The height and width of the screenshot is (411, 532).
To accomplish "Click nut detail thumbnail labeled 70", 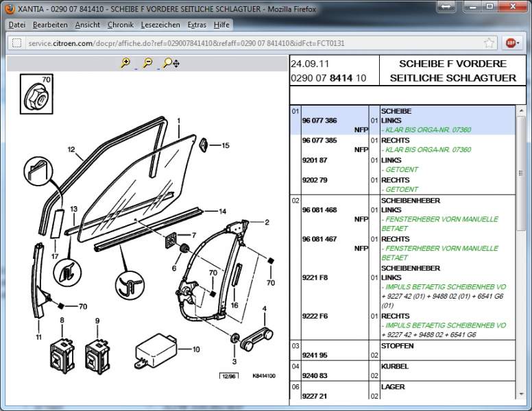I will (36, 94).
